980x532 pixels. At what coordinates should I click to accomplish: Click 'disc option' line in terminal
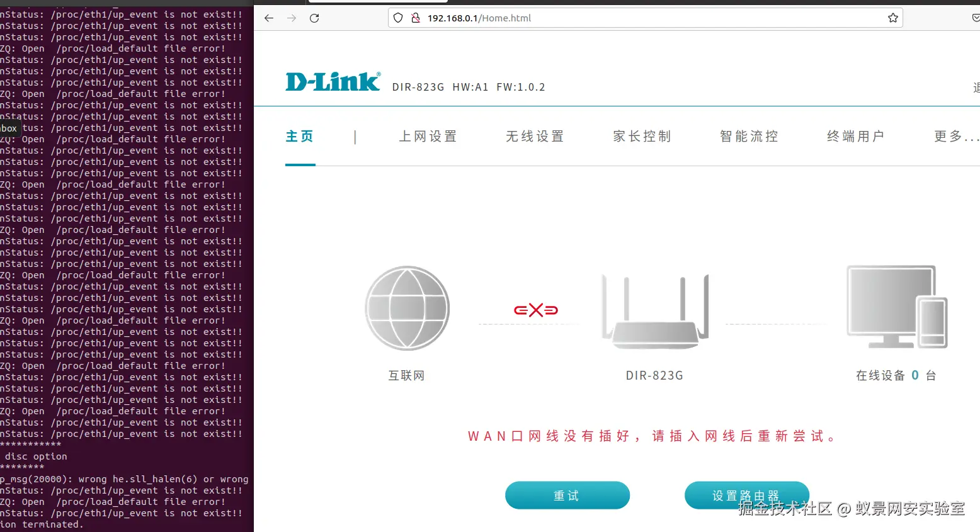[x=36, y=456]
